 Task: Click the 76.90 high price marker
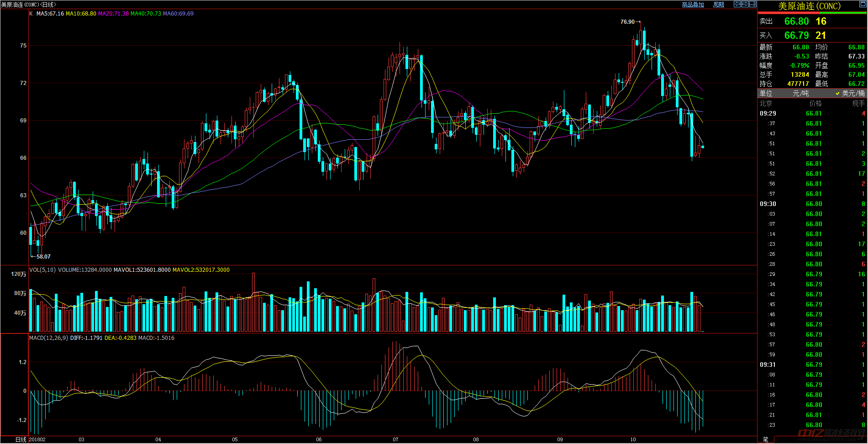click(x=627, y=22)
